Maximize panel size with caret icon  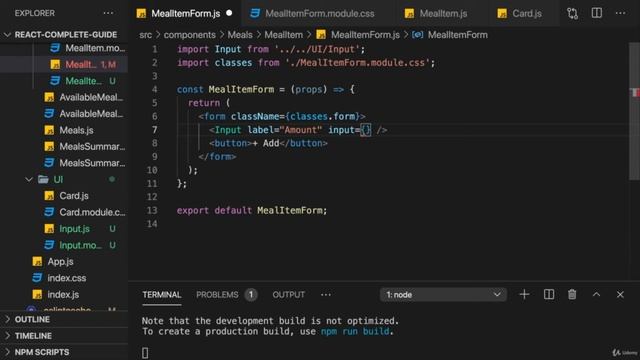[x=596, y=294]
